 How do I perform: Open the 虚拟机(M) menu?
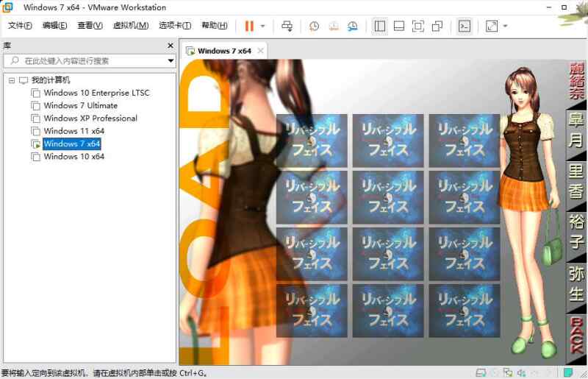pos(131,25)
